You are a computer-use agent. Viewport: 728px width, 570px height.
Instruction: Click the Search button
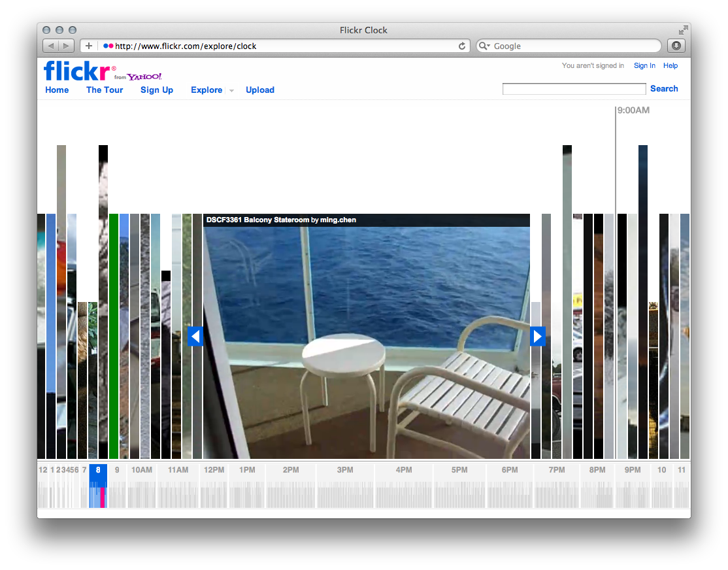pos(664,88)
